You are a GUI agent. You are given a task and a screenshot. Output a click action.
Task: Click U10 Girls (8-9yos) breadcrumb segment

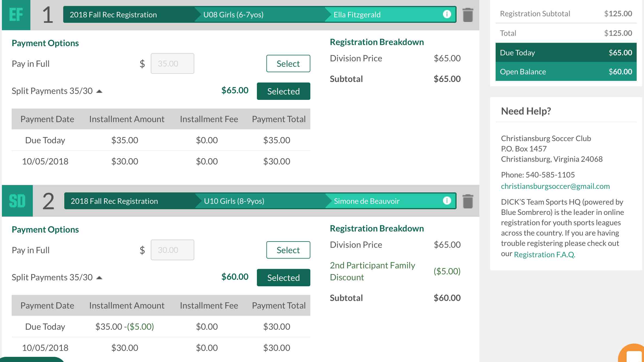234,201
